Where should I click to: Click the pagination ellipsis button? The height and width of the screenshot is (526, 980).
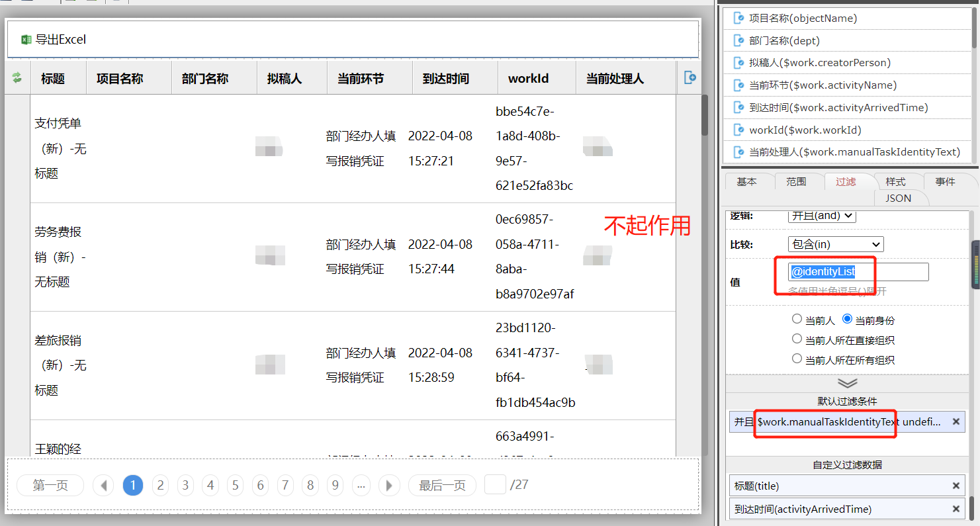(361, 485)
